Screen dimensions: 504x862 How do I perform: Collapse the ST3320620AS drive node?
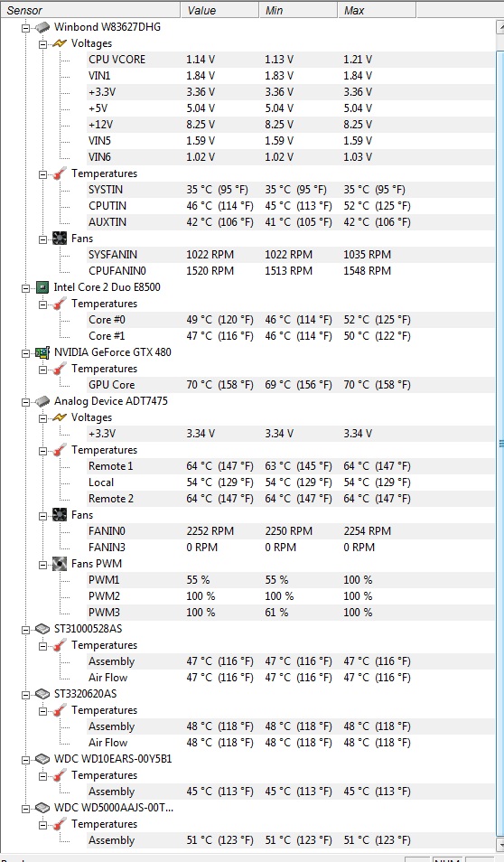click(25, 694)
